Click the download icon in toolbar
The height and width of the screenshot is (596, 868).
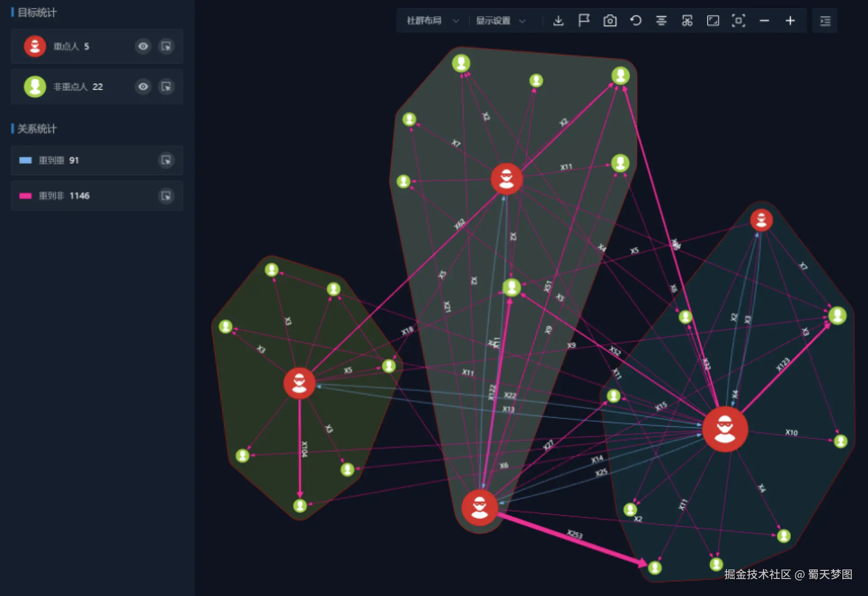[x=558, y=21]
